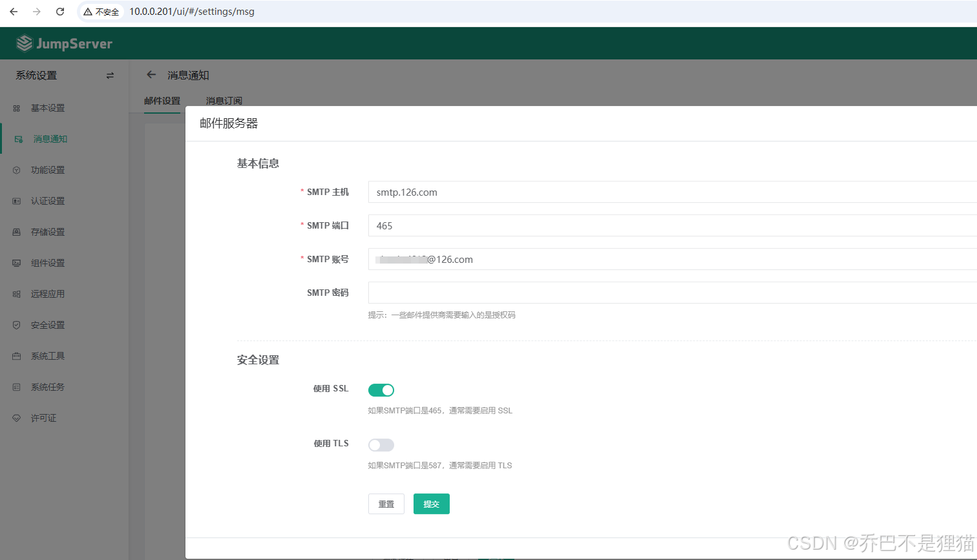Image resolution: width=977 pixels, height=560 pixels.
Task: Click the SSL hint mentioning port 465
Action: click(440, 411)
